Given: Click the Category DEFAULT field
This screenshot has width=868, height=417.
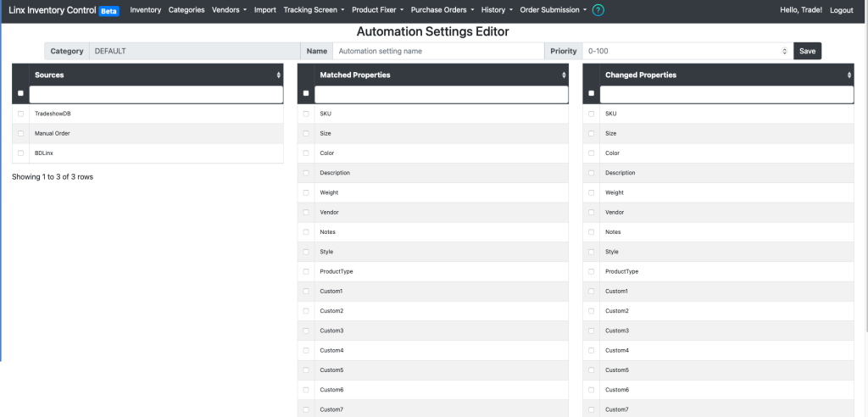Looking at the screenshot, I should click(x=194, y=51).
